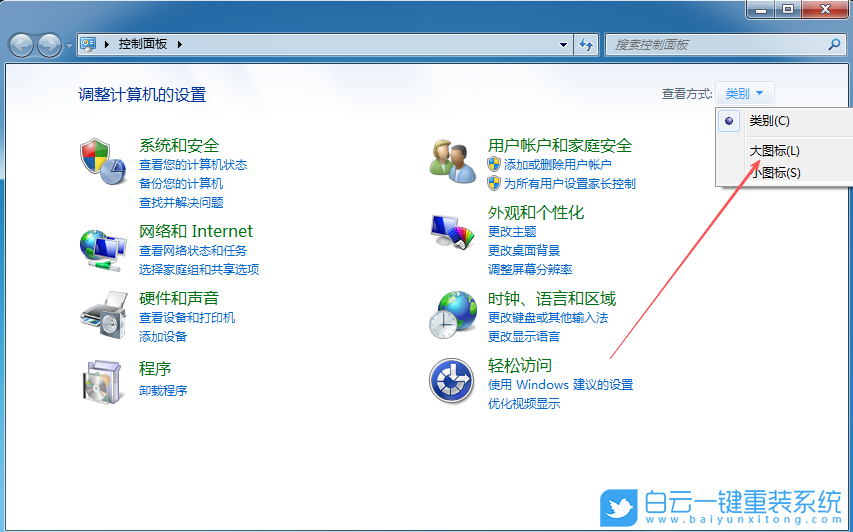The width and height of the screenshot is (853, 532).
Task: Click 控制面板 in the address breadcrumb
Action: point(143,44)
